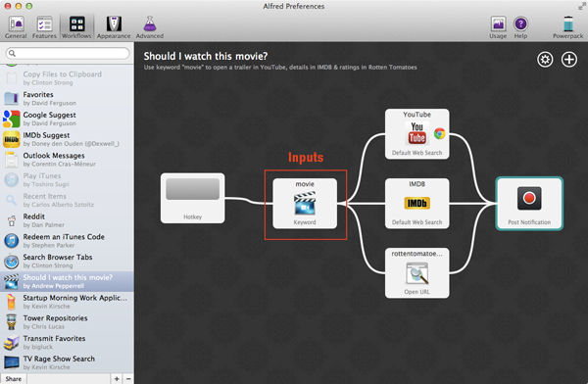Click the Share button
This screenshot has height=384, width=588.
coord(14,379)
